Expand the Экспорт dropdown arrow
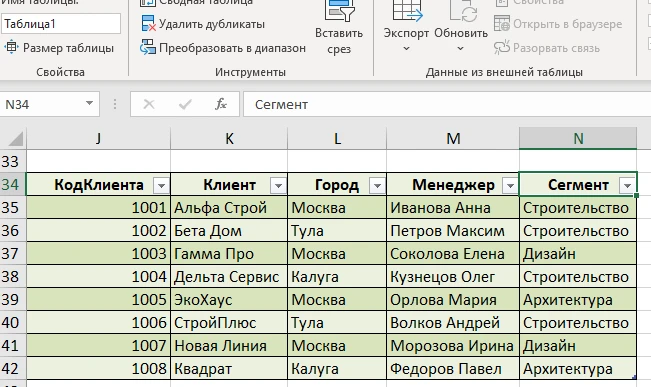The width and height of the screenshot is (651, 387). pyautogui.click(x=406, y=49)
